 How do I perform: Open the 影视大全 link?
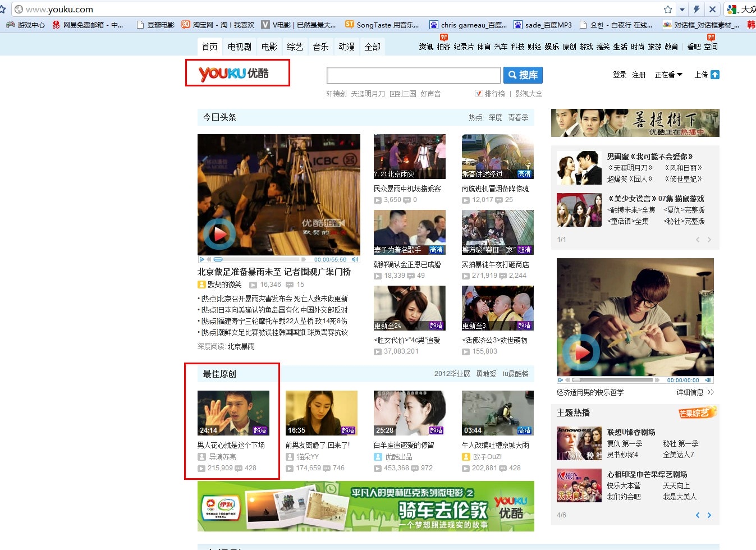(529, 94)
